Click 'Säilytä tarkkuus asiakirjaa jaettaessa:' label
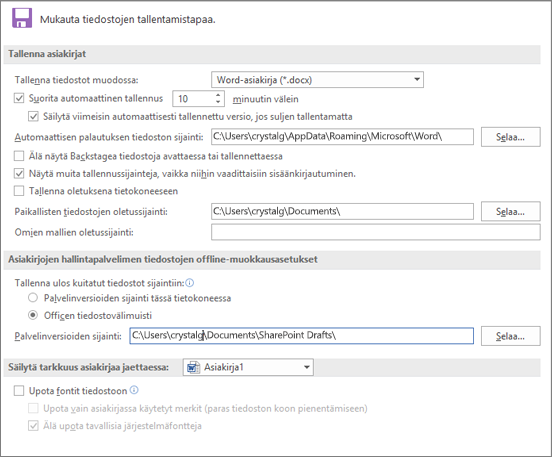 click(x=88, y=367)
